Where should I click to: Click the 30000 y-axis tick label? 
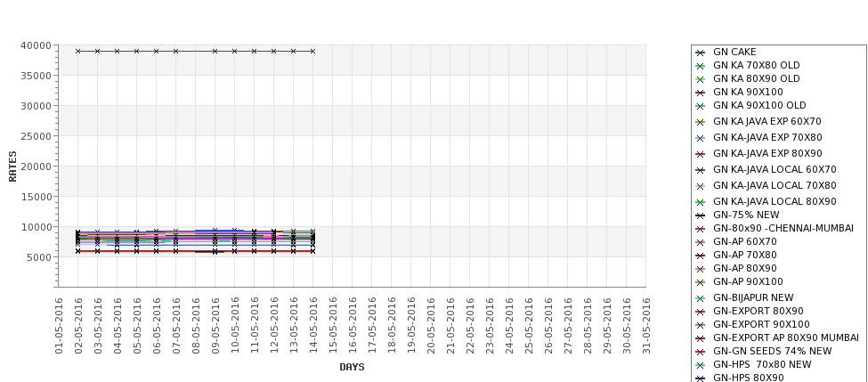click(x=36, y=106)
